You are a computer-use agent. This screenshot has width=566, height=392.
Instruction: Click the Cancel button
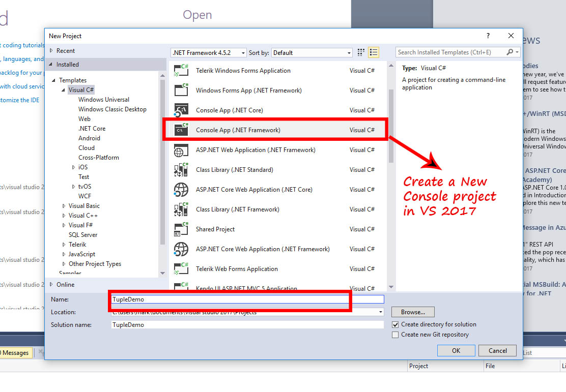(x=497, y=350)
